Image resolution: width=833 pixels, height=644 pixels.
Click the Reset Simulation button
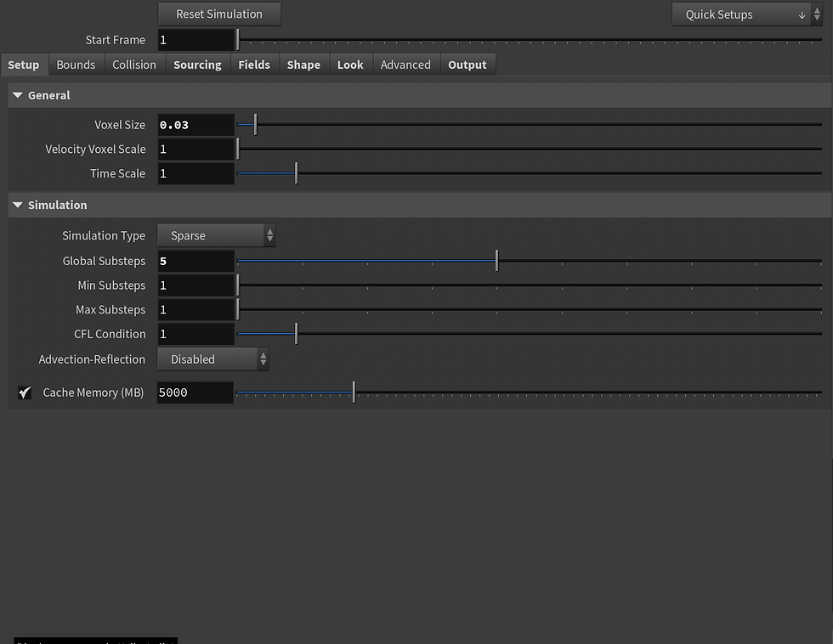[x=219, y=14]
